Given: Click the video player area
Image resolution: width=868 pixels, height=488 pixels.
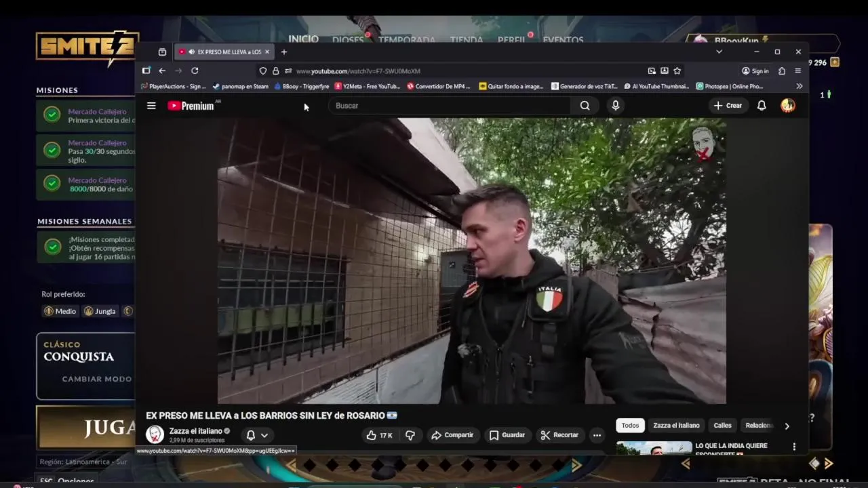Looking at the screenshot, I should (471, 261).
